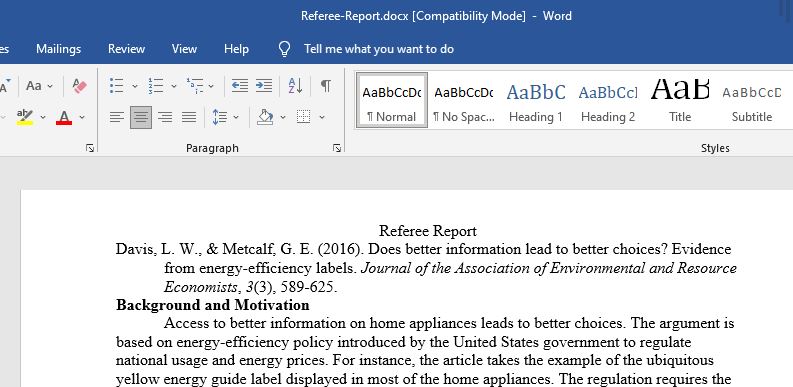Screen dimensions: 793x387
Task: Expand the borders dropdown arrow
Action: click(322, 118)
